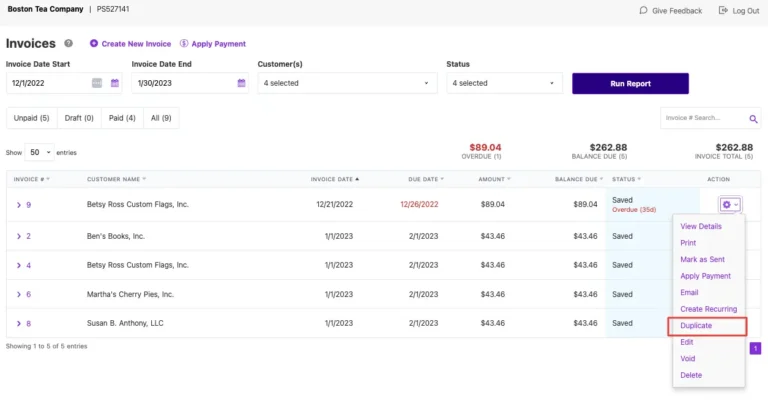The height and width of the screenshot is (409, 768).
Task: Expand invoice 6 row chevron
Action: (x=19, y=294)
